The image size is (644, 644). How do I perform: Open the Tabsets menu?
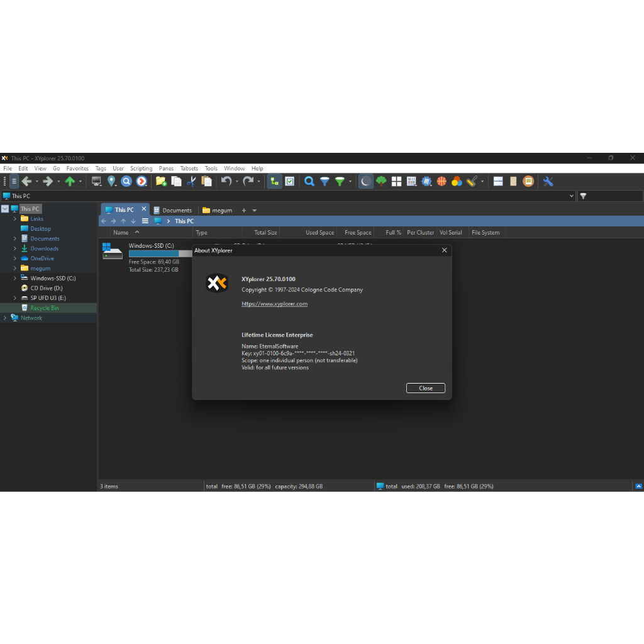[x=189, y=169]
